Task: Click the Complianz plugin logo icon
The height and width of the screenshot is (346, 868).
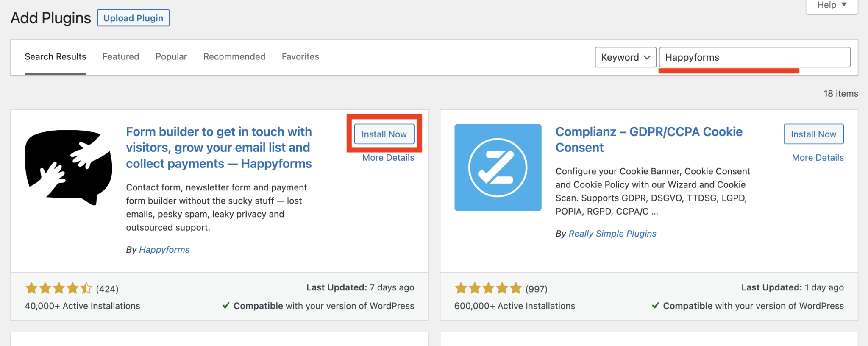Action: coord(498,167)
